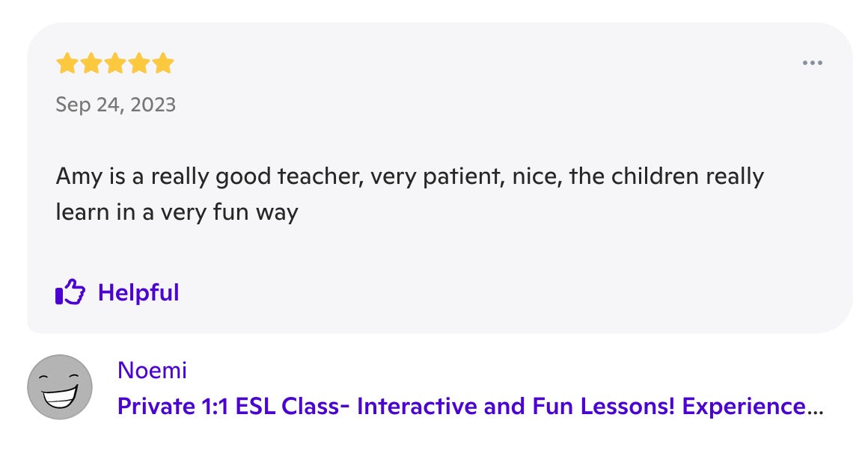This screenshot has height=450, width=868.
Task: Mark the review as Helpful
Action: click(x=138, y=292)
